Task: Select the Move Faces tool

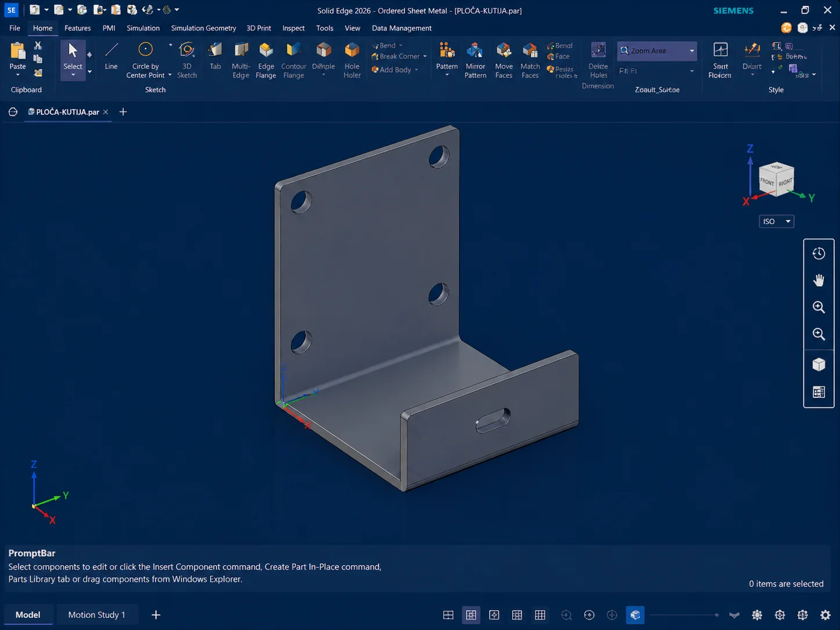Action: pyautogui.click(x=504, y=60)
